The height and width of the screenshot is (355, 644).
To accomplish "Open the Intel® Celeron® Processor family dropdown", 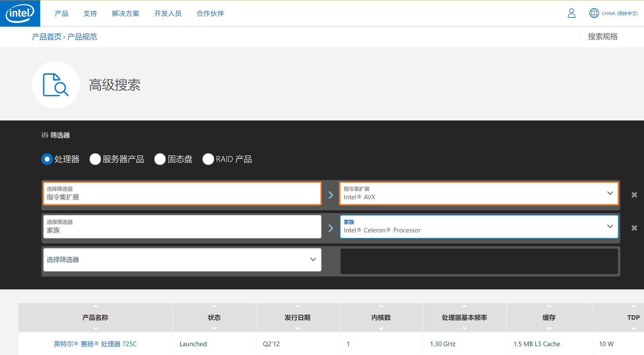I will coord(479,227).
